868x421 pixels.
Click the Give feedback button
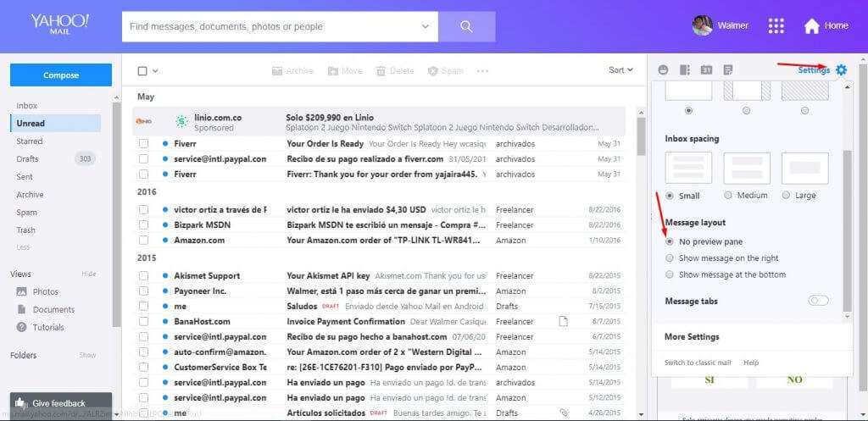[61, 402]
